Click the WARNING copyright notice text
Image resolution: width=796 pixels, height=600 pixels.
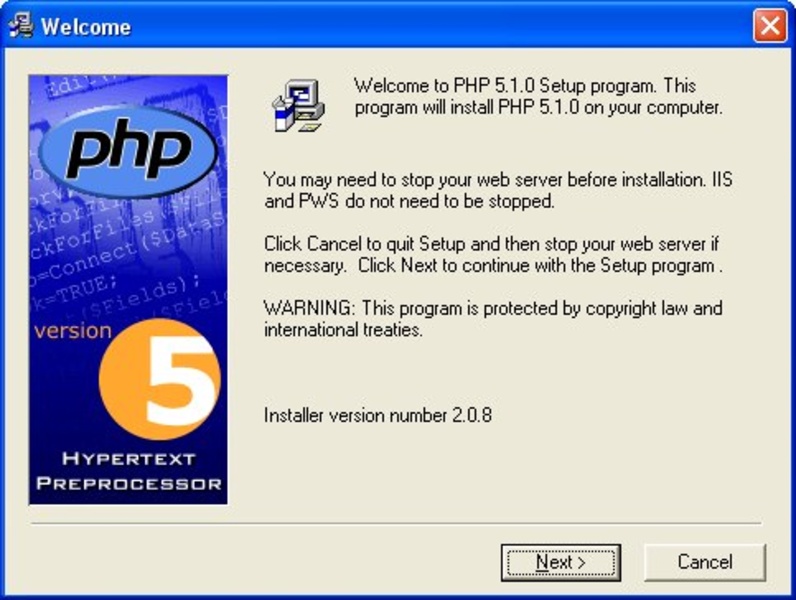point(493,319)
